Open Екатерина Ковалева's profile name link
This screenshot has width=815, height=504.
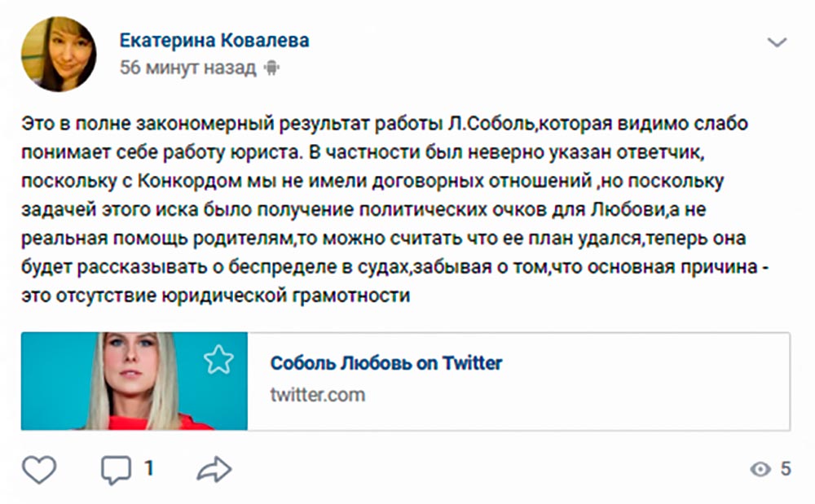coord(214,41)
